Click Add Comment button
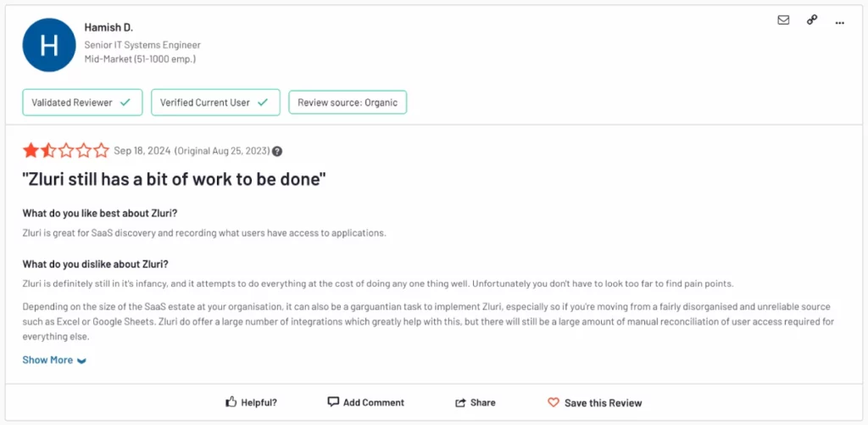Image resolution: width=868 pixels, height=425 pixels. (366, 403)
